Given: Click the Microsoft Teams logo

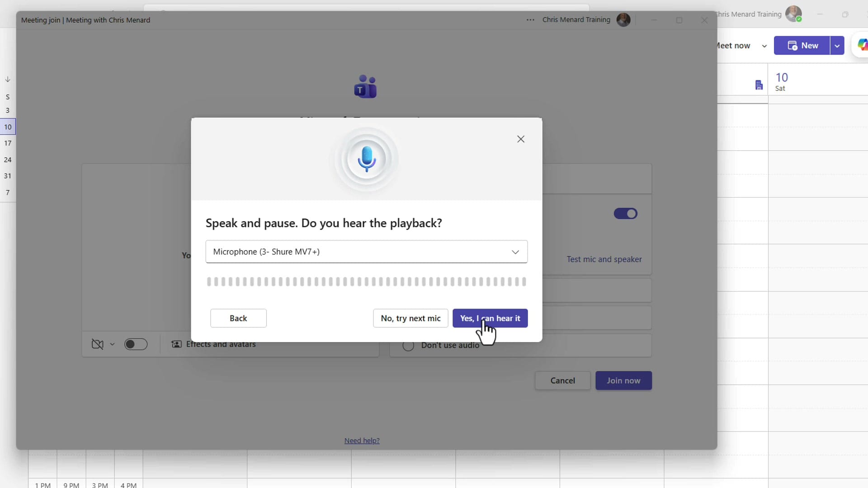Looking at the screenshot, I should (x=365, y=86).
